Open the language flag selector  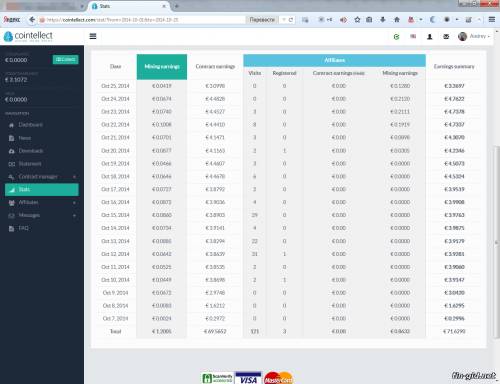pos(413,36)
